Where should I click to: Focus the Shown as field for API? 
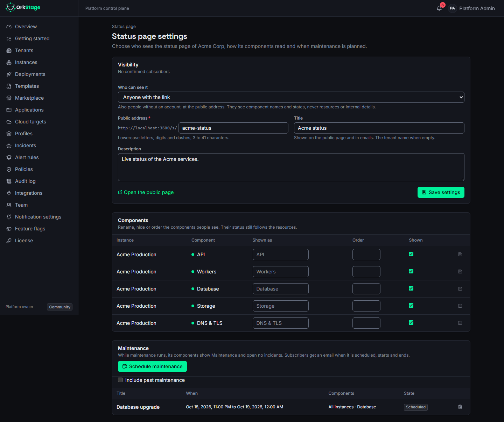[x=281, y=255]
